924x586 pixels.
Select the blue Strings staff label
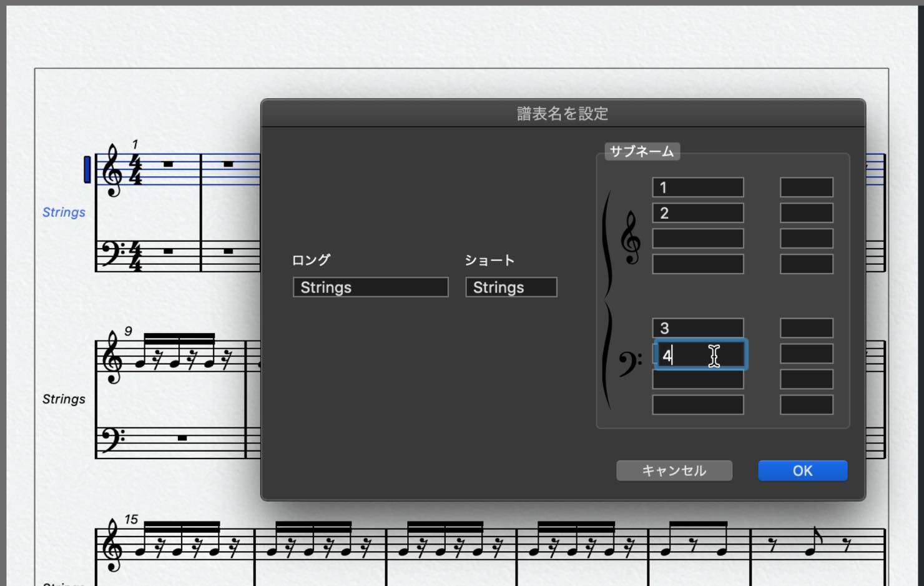coord(64,212)
